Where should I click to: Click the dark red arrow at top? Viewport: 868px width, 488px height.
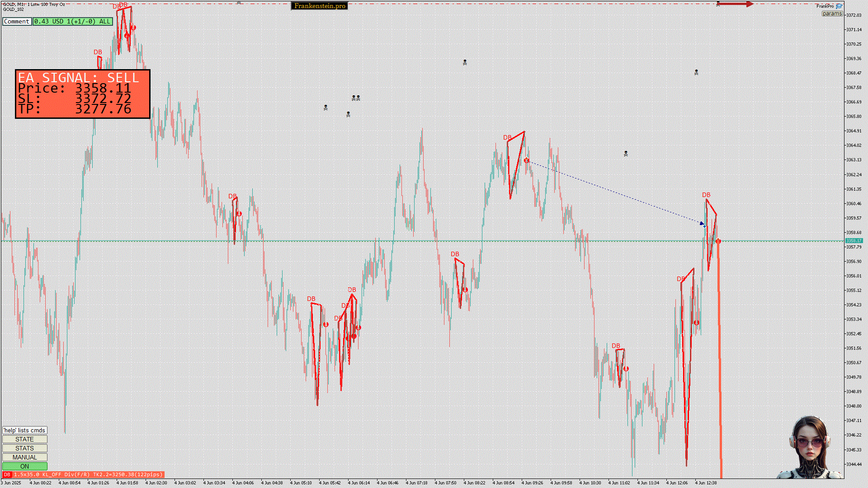pos(735,4)
